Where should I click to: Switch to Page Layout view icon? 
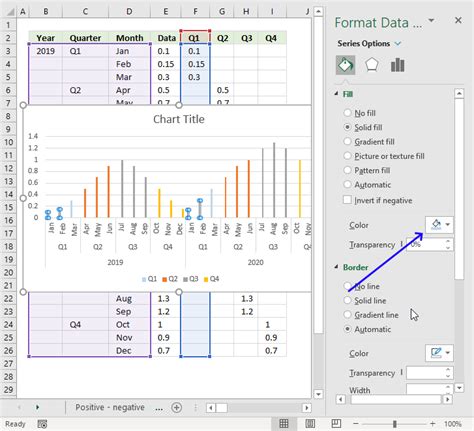click(x=310, y=424)
